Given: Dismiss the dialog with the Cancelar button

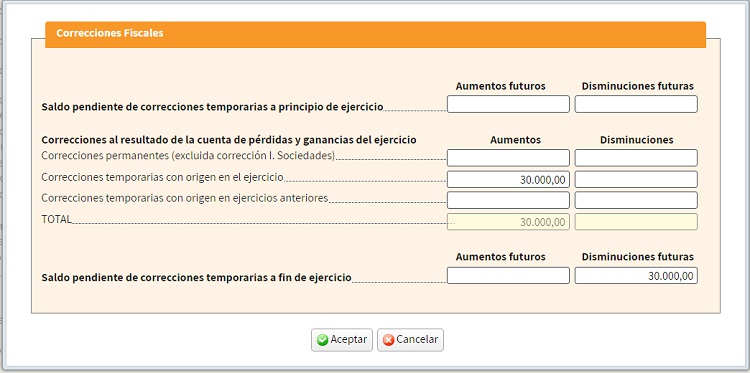Looking at the screenshot, I should tap(410, 340).
